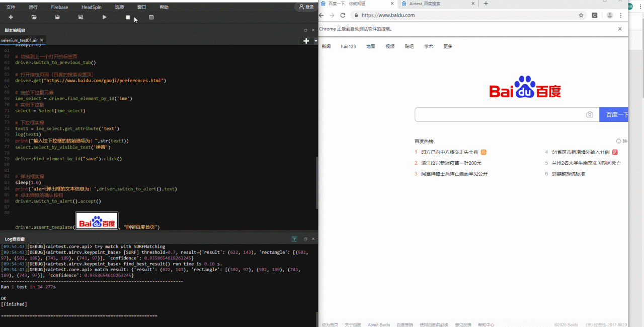Close the selenium_test01.air tab
644x327 pixels.
coord(42,40)
